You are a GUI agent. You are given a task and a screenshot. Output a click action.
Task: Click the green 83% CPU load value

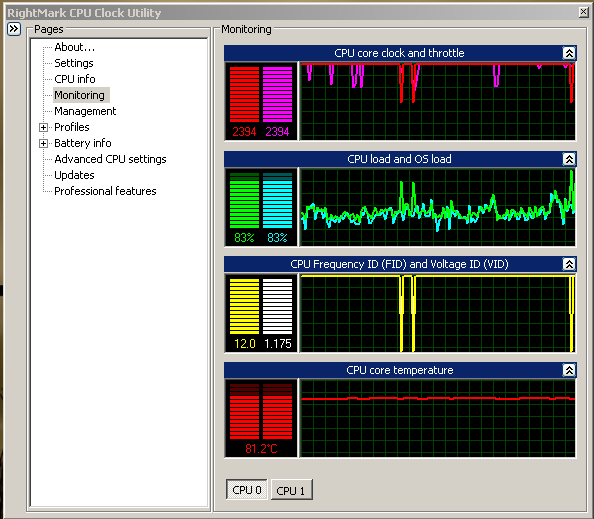point(244,238)
